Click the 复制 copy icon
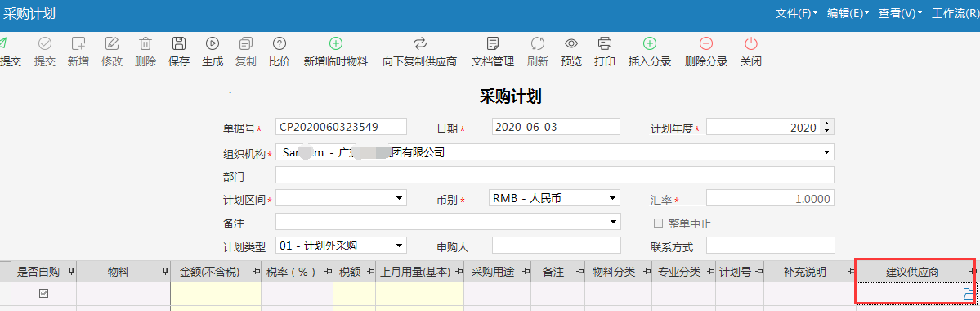Image resolution: width=980 pixels, height=311 pixels. pos(246,44)
